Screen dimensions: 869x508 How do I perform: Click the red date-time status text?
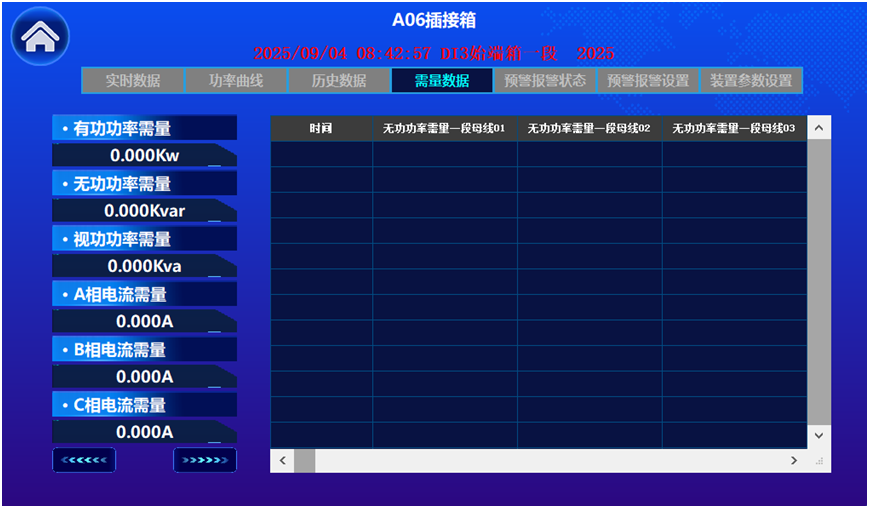pyautogui.click(x=433, y=54)
